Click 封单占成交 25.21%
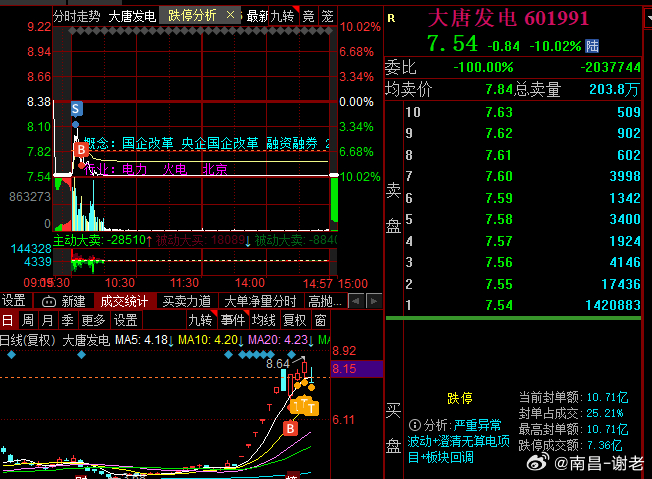Viewport: 652px width, 479px height. coord(605,413)
